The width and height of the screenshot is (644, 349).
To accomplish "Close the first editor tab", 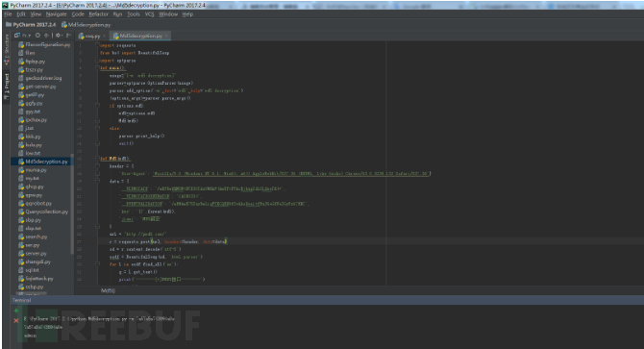I will coord(105,37).
